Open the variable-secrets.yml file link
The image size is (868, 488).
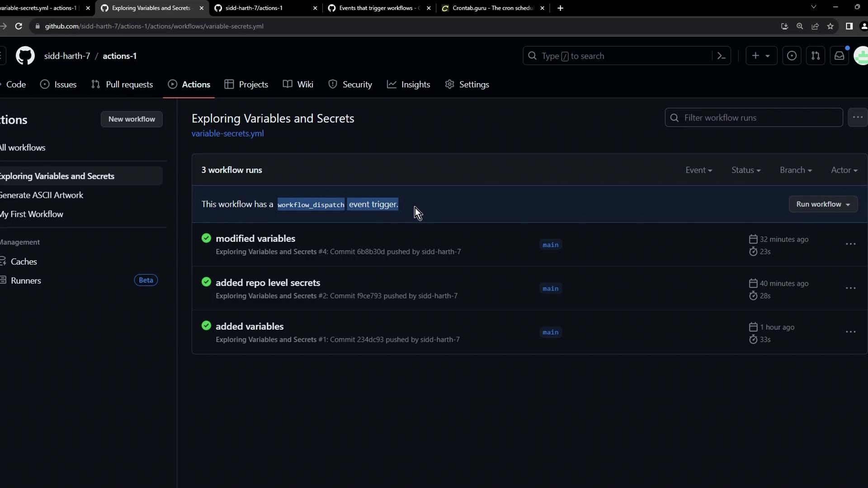pyautogui.click(x=227, y=134)
